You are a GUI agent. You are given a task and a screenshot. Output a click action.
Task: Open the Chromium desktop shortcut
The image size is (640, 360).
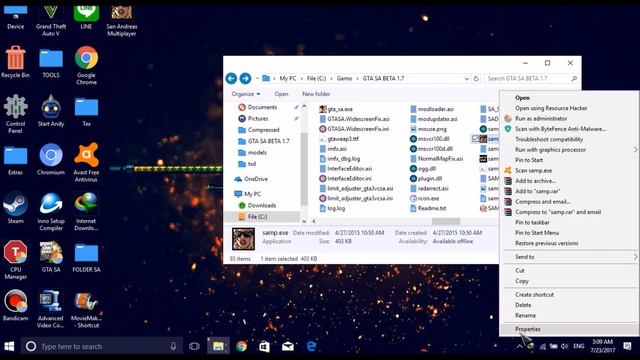point(51,159)
